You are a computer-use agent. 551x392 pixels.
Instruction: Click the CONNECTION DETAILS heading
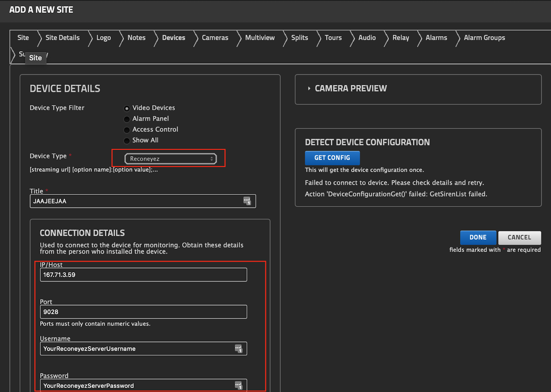pos(82,233)
